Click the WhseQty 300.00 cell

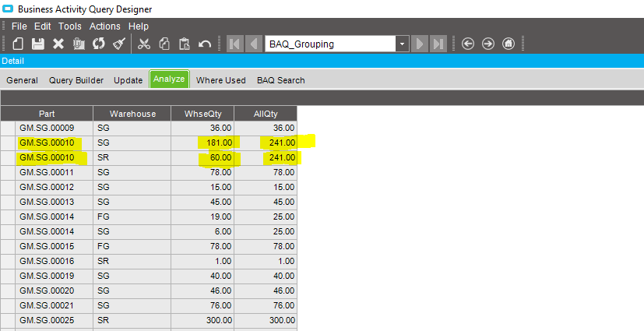203,320
